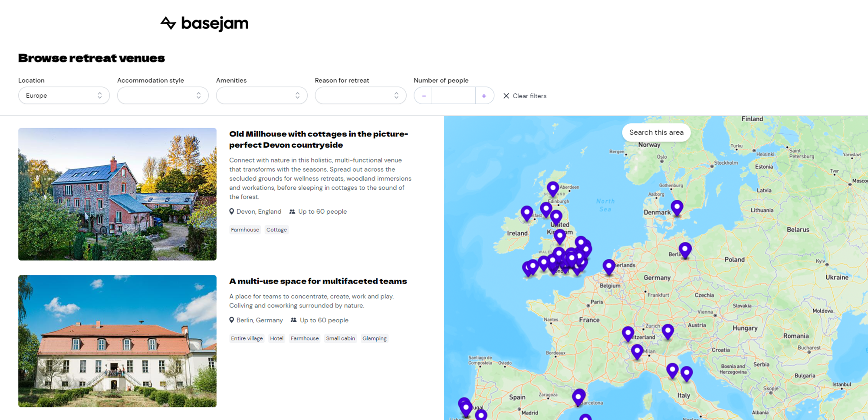
Task: Open the Old Millhouse Devon listing title
Action: point(319,139)
